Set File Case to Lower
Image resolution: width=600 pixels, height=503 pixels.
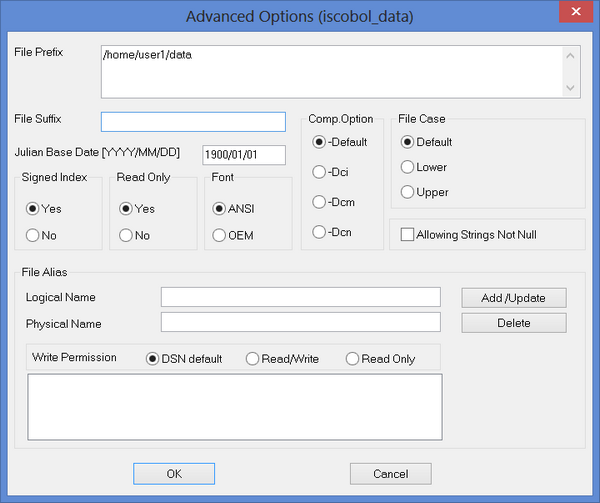(x=407, y=167)
